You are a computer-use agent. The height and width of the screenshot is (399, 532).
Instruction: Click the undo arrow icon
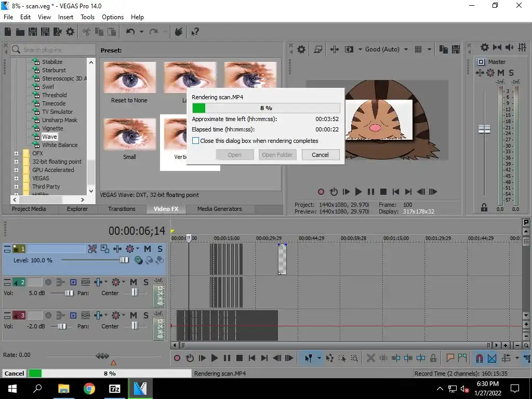click(x=130, y=32)
